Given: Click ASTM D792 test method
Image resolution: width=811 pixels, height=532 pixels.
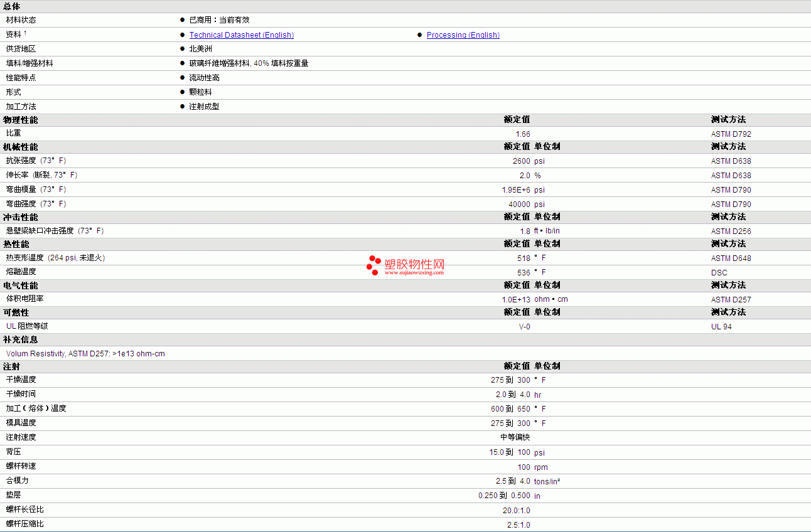Looking at the screenshot, I should [x=731, y=134].
